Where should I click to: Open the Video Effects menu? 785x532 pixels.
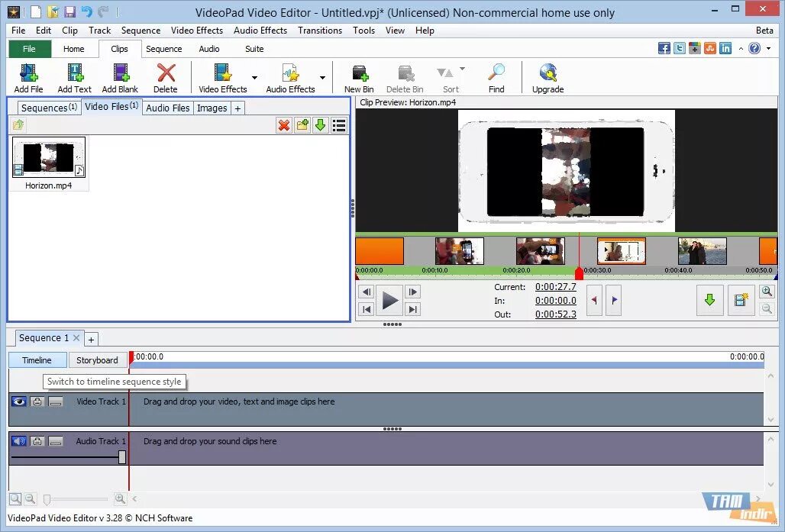click(x=197, y=31)
